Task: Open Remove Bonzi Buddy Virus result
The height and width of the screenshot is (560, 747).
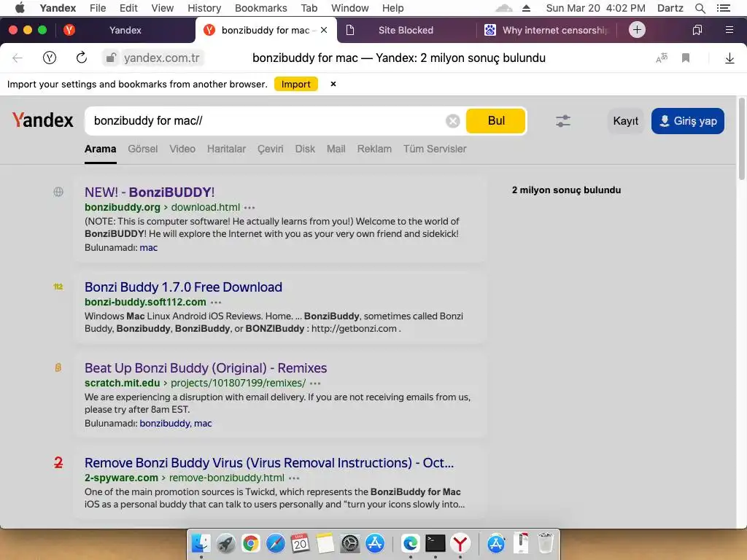Action: coord(269,463)
